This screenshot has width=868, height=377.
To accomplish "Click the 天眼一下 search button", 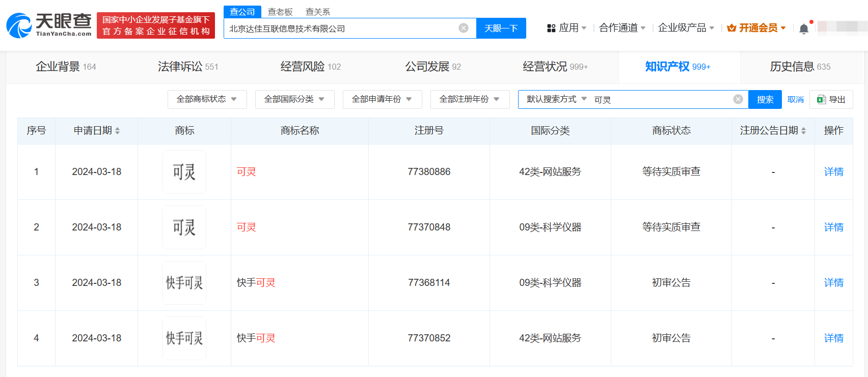I will 501,28.
